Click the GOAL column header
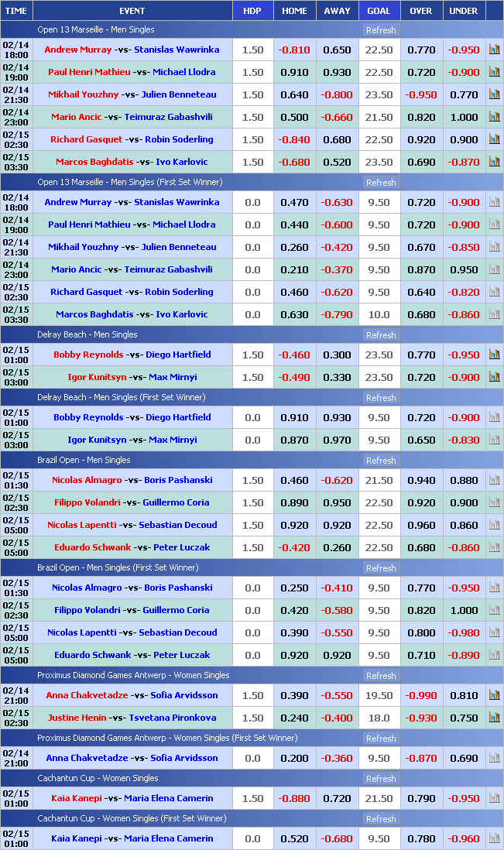The image size is (504, 850). (379, 11)
